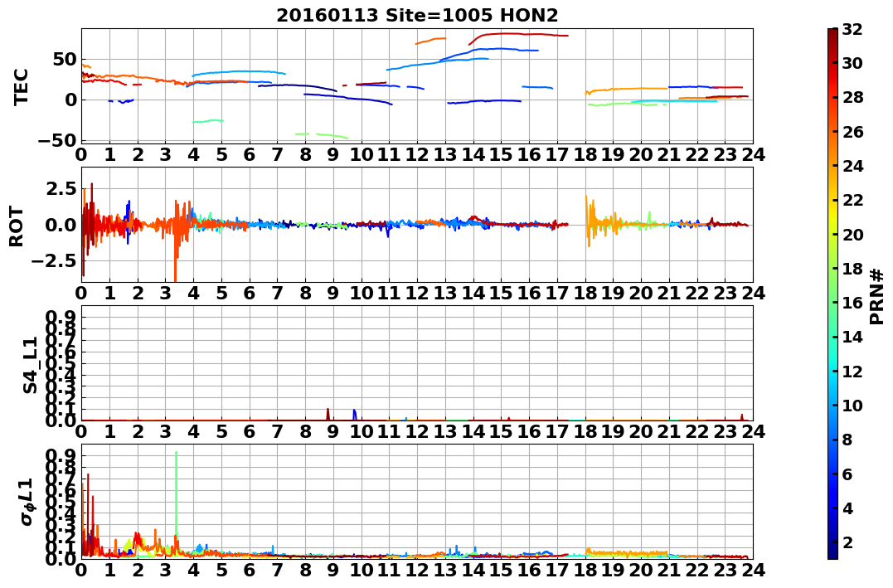Click the σφL1 y-axis label
This screenshot has width=893, height=588.
[x=28, y=502]
